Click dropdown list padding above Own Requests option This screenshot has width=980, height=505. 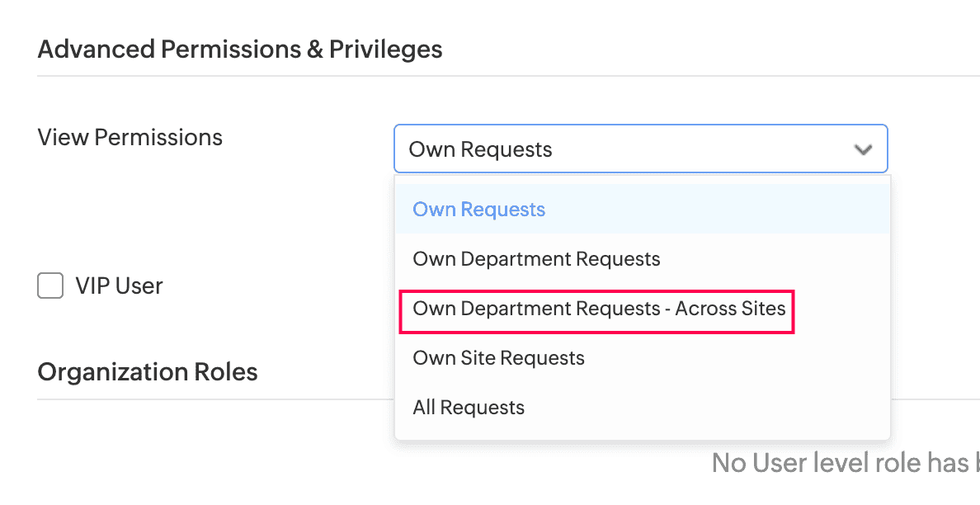pos(642,181)
